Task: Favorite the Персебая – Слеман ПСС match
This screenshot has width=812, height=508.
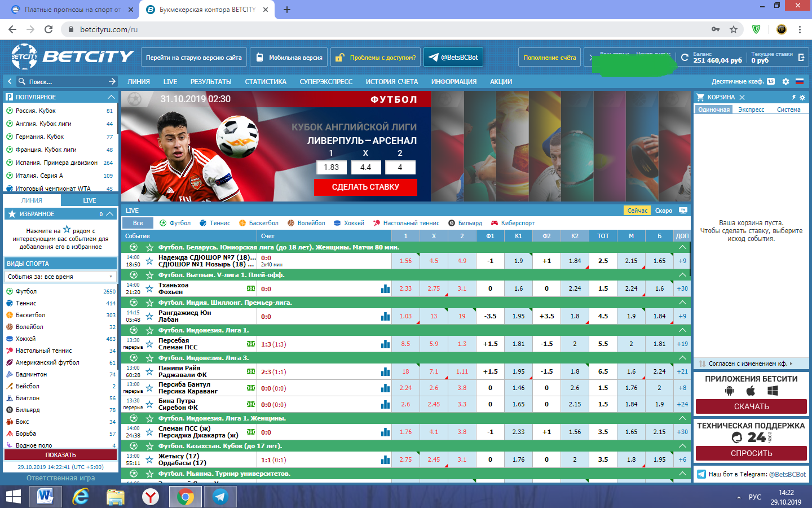Action: pos(149,344)
